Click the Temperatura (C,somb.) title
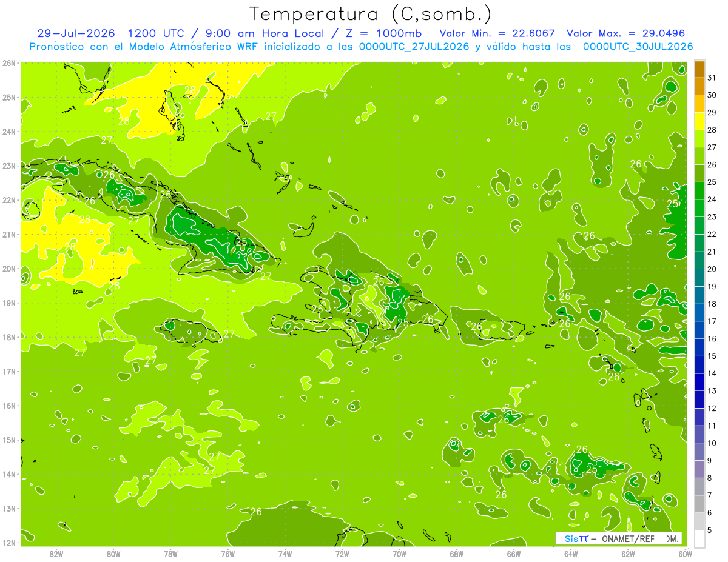 pyautogui.click(x=370, y=13)
